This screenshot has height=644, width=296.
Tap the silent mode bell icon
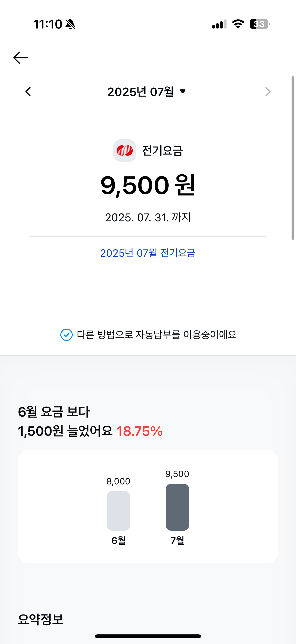[x=70, y=24]
